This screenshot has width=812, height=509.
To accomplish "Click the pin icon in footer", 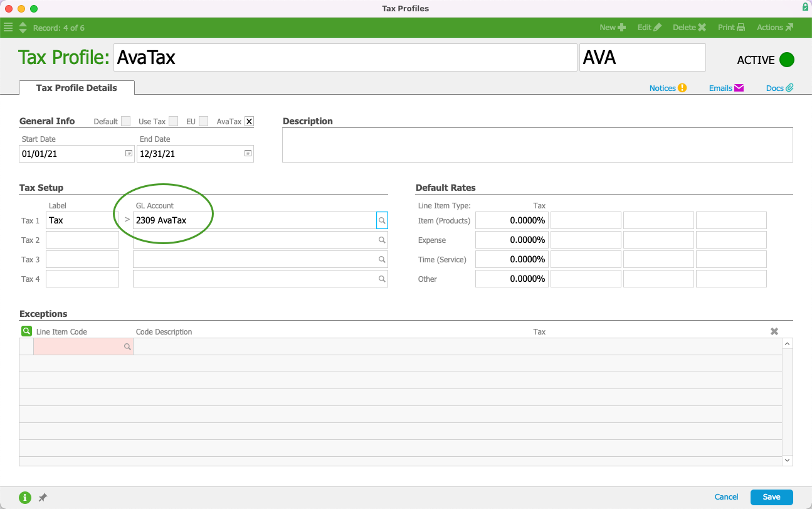I will (x=43, y=498).
